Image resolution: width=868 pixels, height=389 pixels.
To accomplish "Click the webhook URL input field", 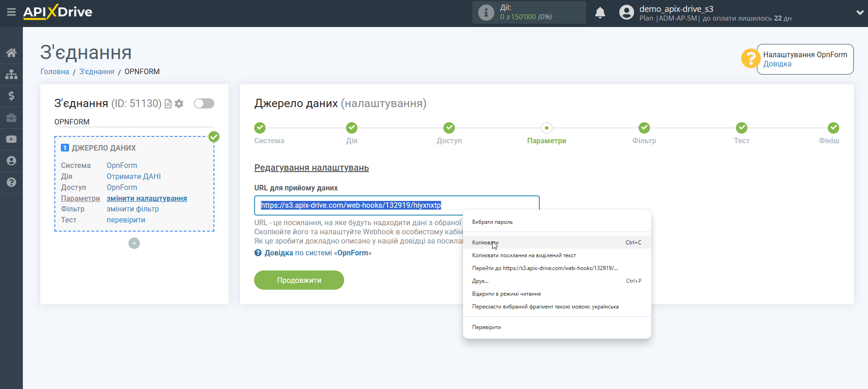I will pyautogui.click(x=397, y=205).
